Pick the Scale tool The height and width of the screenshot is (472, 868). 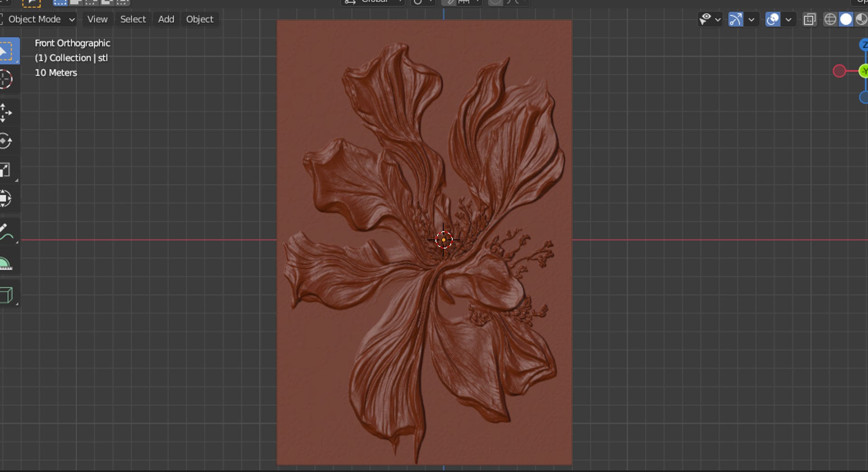[6, 170]
